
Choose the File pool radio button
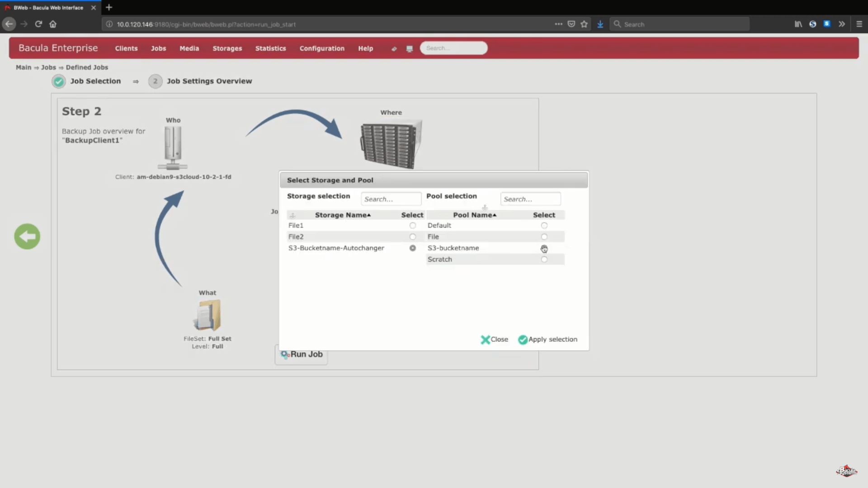[544, 237]
